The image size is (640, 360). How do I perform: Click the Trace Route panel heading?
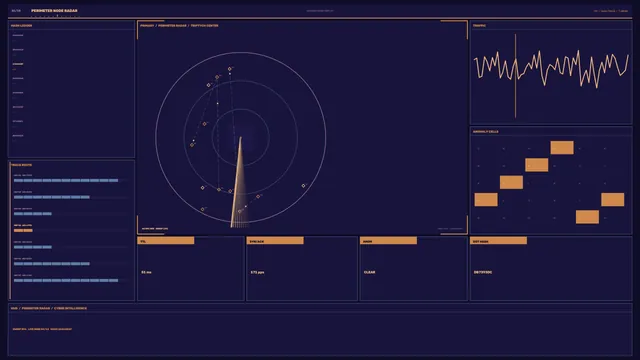point(21,165)
